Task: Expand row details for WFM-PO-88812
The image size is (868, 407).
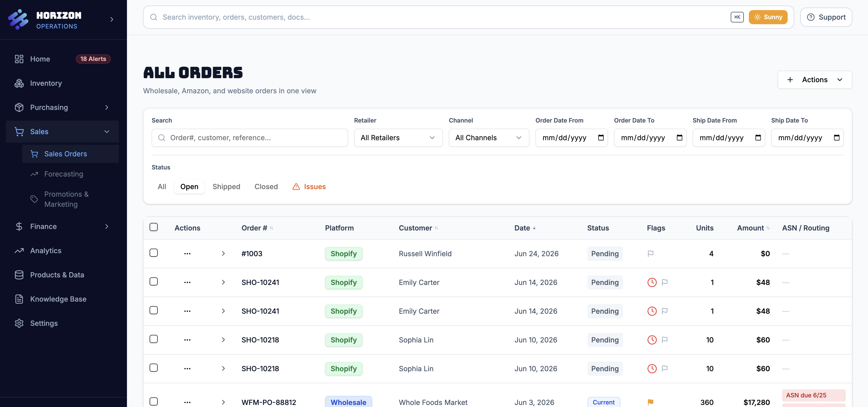Action: pos(223,402)
